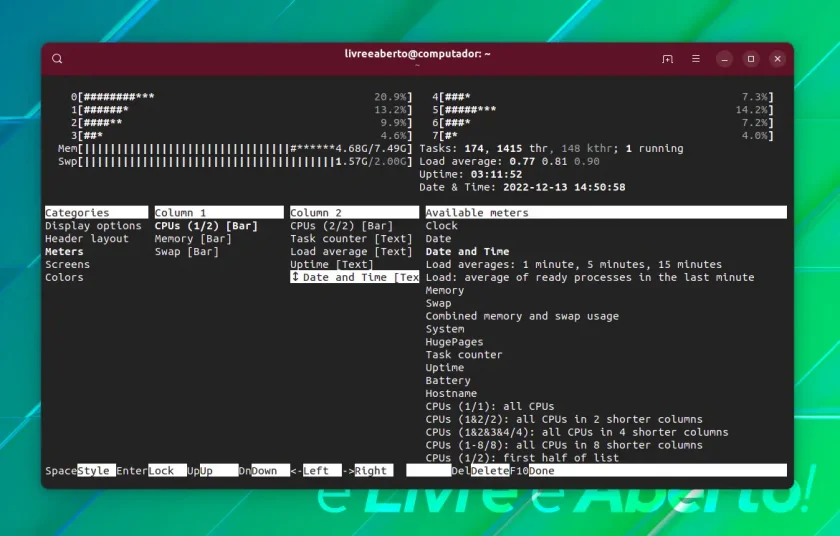
Task: Click the Delete function key button
Action: click(490, 471)
